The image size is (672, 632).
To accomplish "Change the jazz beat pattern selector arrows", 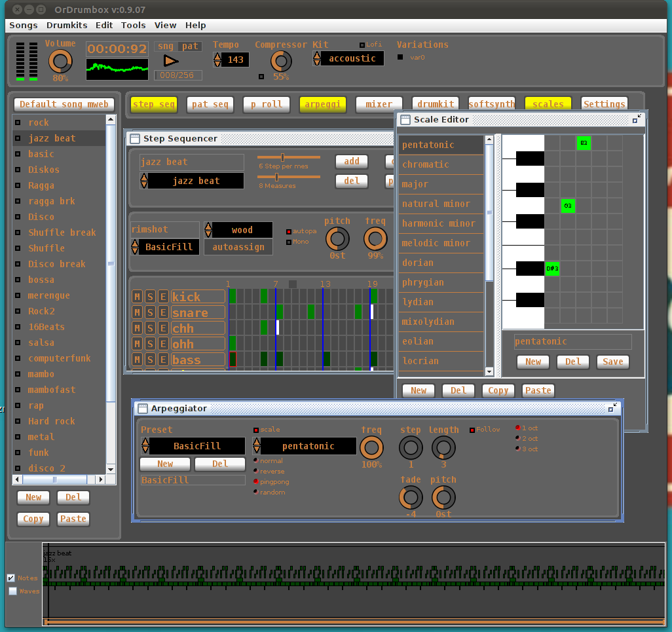I will pos(144,180).
